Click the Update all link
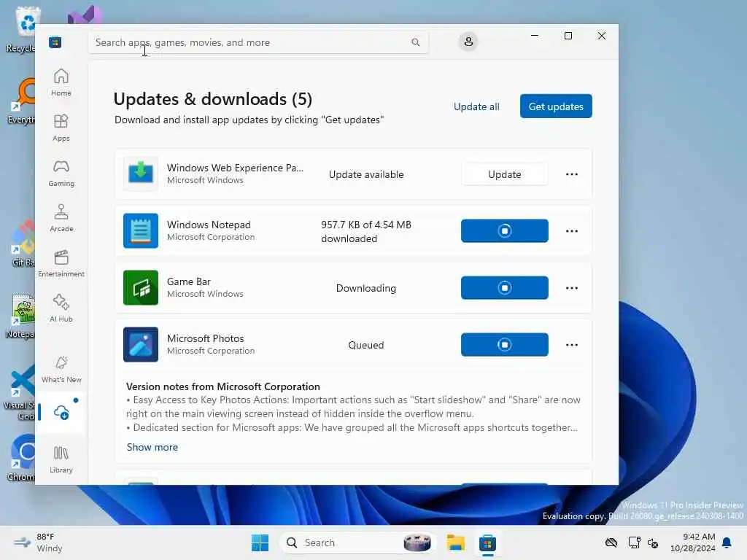Viewport: 747px width, 560px height. coord(476,106)
